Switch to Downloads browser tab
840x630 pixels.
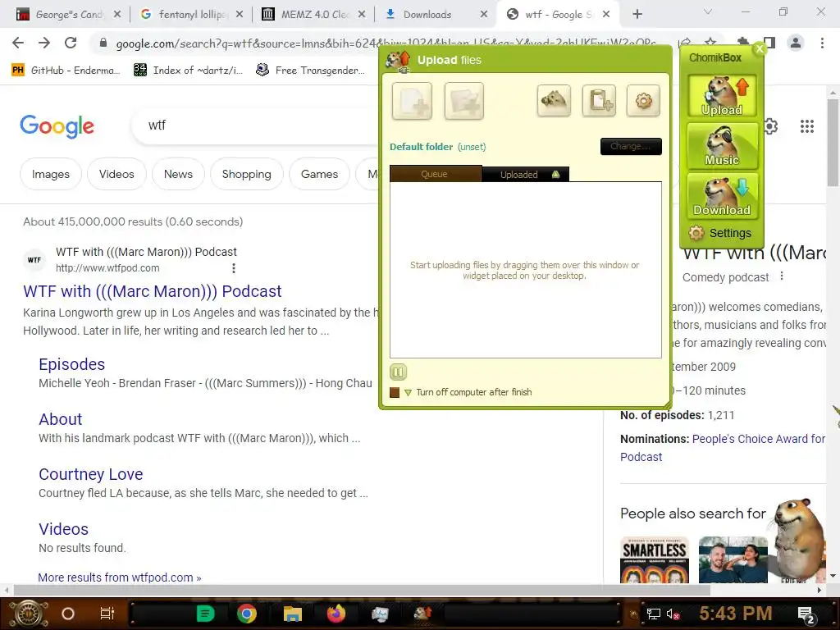point(435,15)
